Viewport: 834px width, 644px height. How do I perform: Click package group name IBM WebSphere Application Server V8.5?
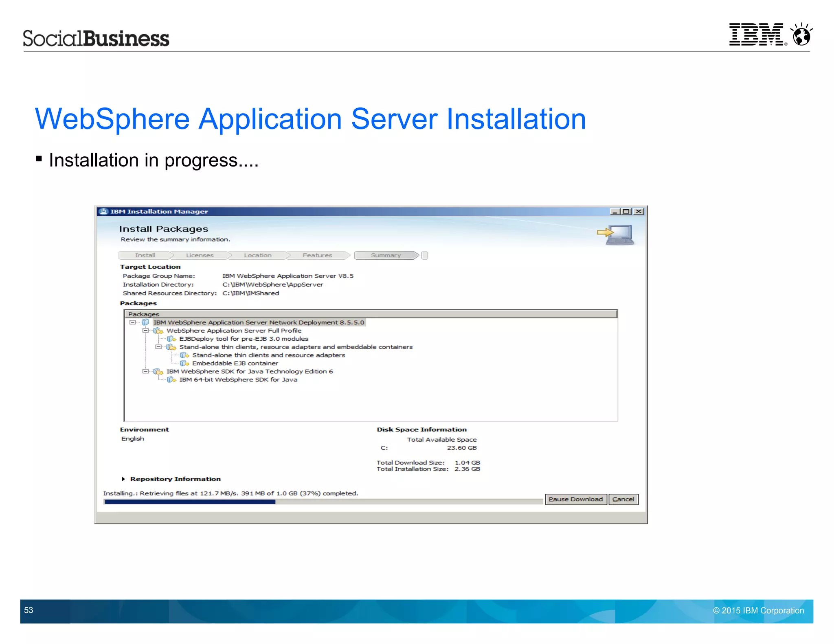tap(288, 276)
